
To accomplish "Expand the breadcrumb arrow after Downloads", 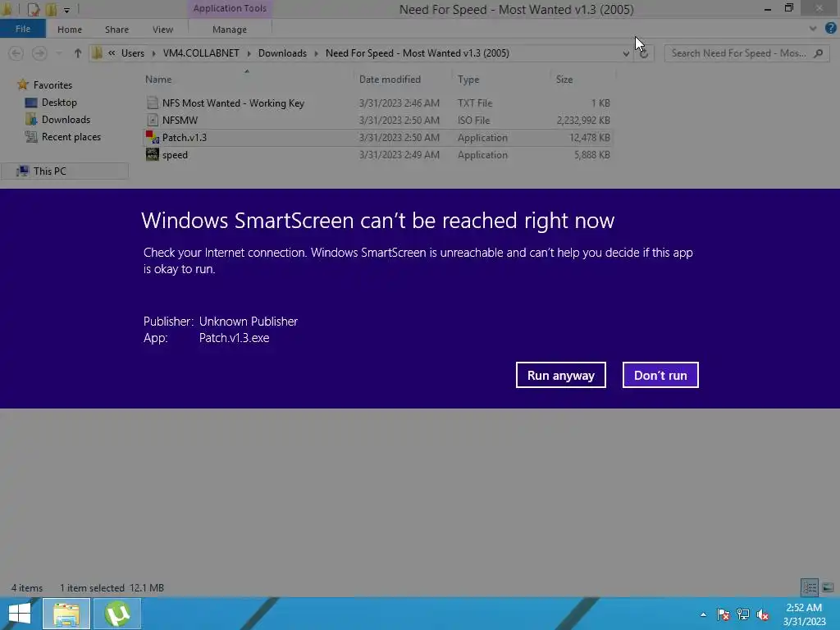I will [316, 53].
